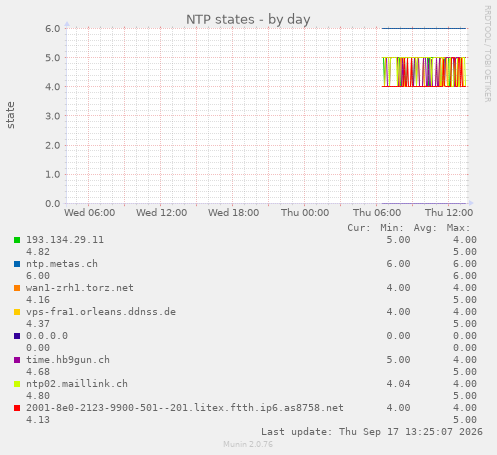Click the 4.37 value under vps-fra1.orleans.ddnss.de
The width and height of the screenshot is (497, 455).
[x=38, y=324]
